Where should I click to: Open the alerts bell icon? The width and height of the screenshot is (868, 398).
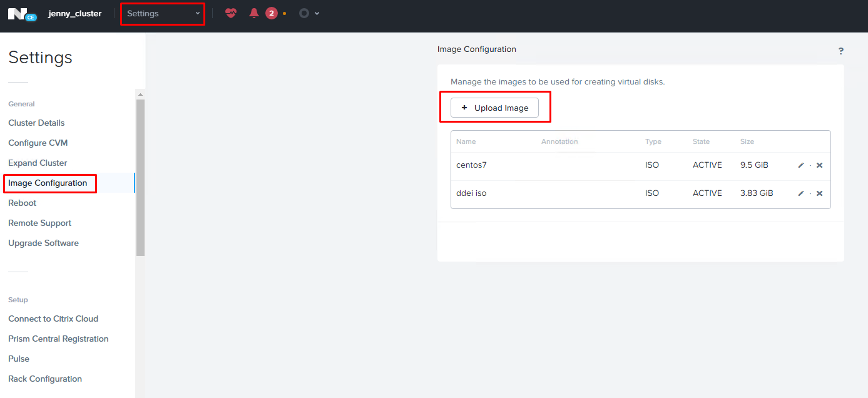click(x=254, y=13)
